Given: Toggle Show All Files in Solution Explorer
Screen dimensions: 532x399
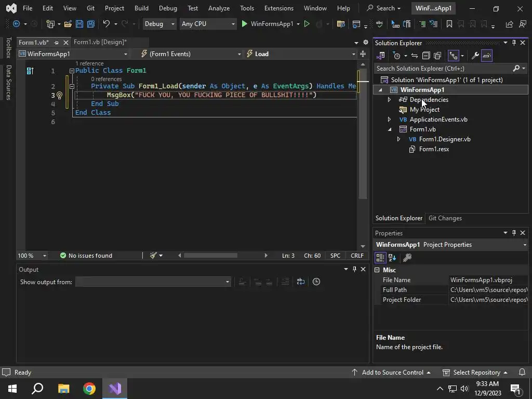Looking at the screenshot, I should tap(437, 56).
